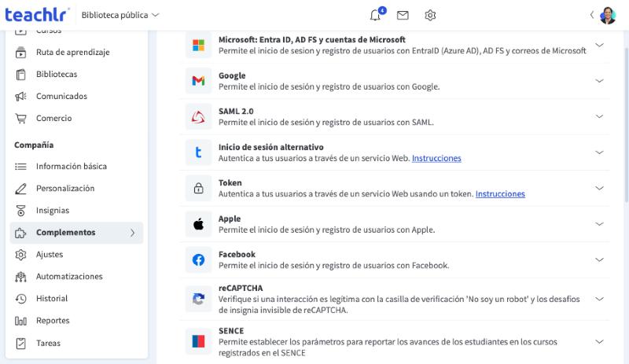Click the reCAPTCHA logo icon
629x364 pixels.
coord(198,299)
